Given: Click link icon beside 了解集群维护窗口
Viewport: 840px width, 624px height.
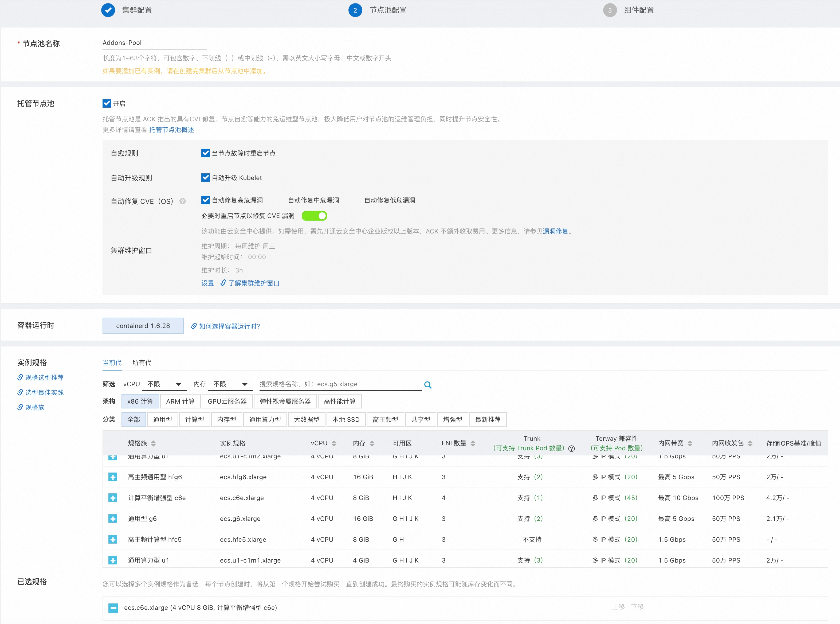Looking at the screenshot, I should 223,283.
